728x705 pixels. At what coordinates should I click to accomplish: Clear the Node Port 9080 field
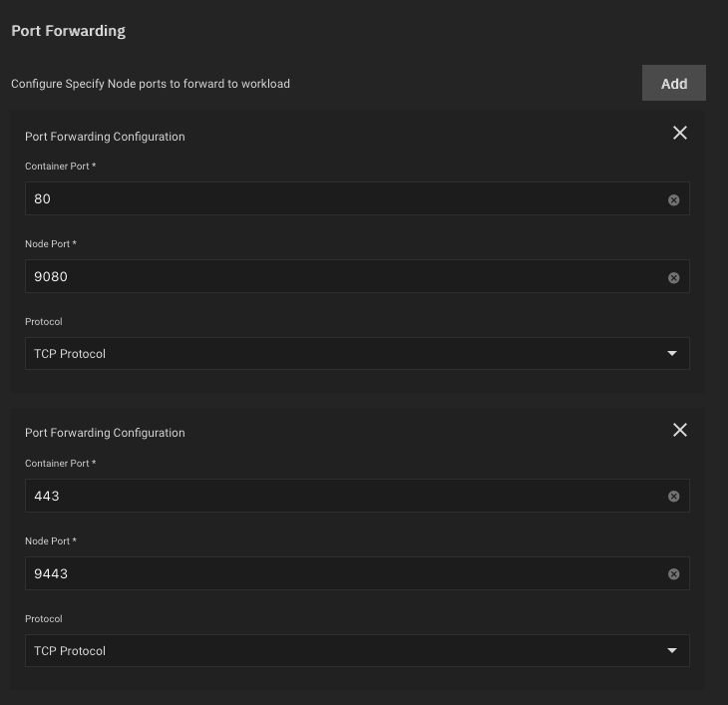674,278
